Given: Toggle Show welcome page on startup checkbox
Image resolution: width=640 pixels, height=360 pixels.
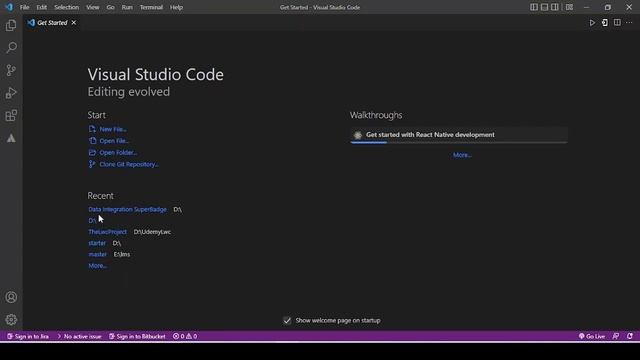Looking at the screenshot, I should pyautogui.click(x=287, y=321).
